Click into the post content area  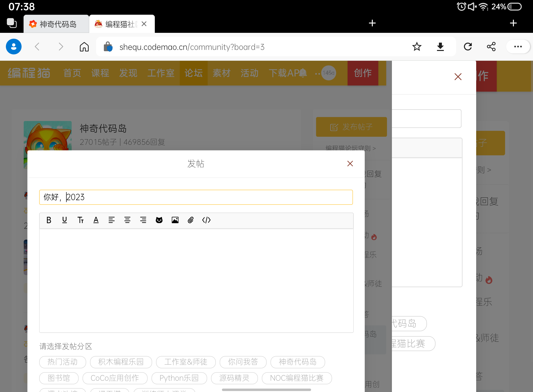[196, 281]
